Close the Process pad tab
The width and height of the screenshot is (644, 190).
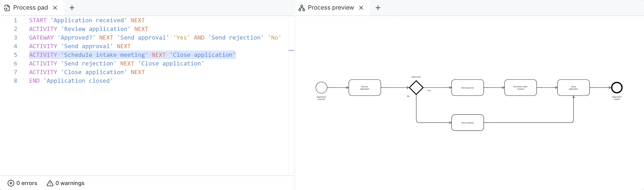coord(55,8)
